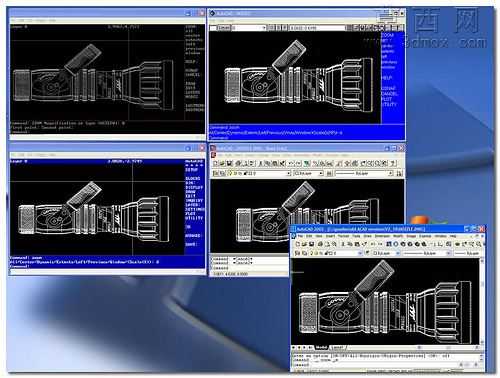The image size is (500, 378).
Task: Select SAVE: in bottom-left window's screen menu
Action: click(x=191, y=244)
